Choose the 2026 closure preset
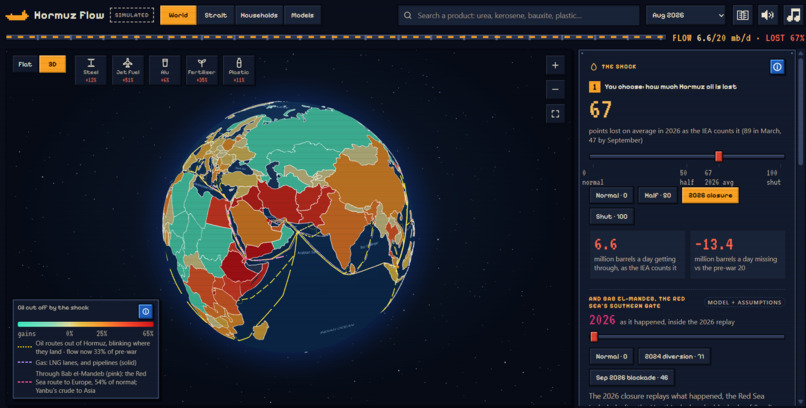The width and height of the screenshot is (806, 408). pos(710,195)
